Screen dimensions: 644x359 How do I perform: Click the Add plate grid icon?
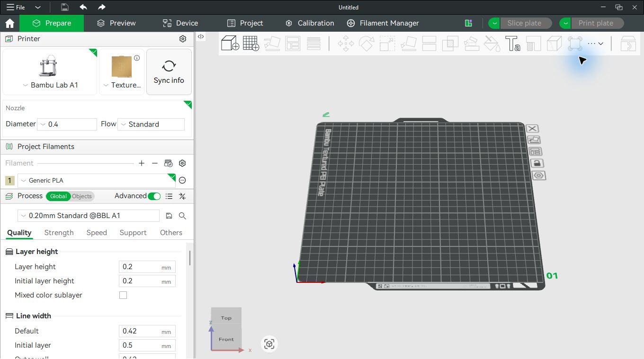pos(251,44)
